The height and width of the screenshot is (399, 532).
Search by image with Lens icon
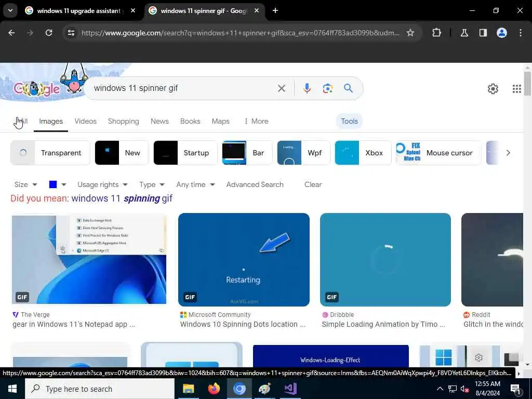click(328, 88)
